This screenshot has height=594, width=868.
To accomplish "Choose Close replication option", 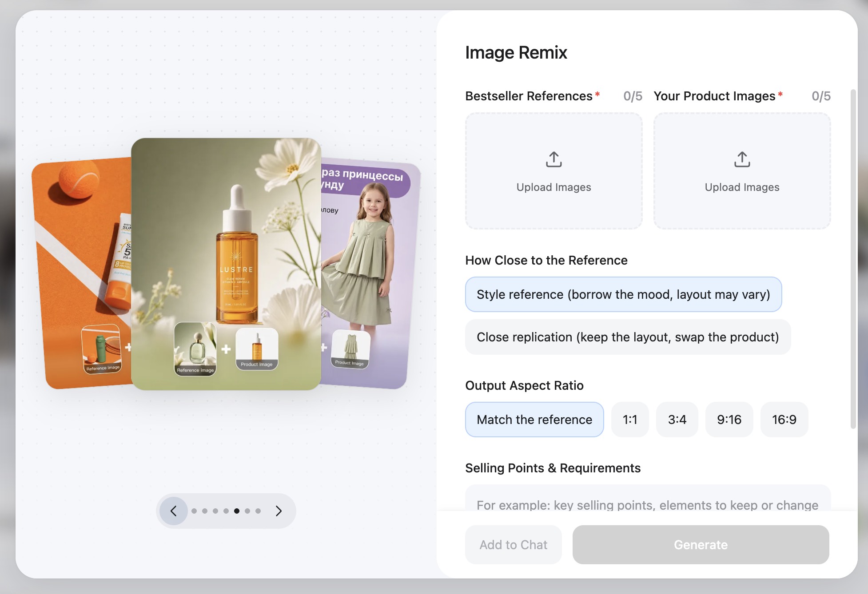I will (x=628, y=337).
